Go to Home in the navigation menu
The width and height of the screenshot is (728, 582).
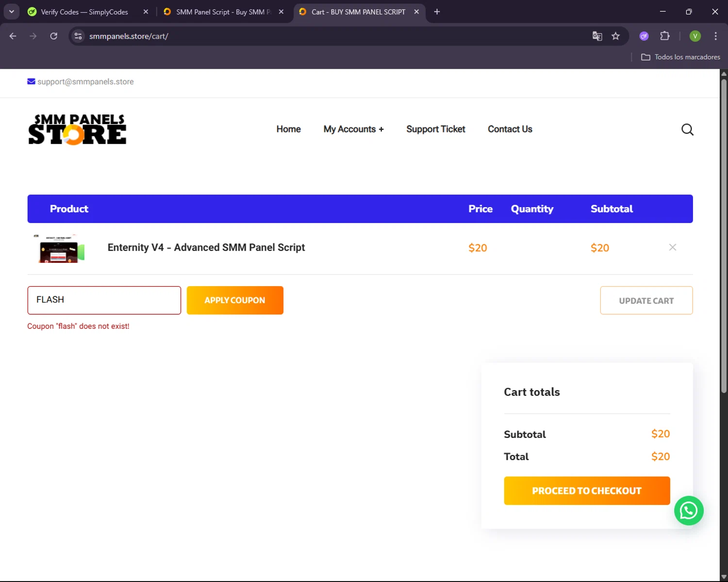point(289,129)
